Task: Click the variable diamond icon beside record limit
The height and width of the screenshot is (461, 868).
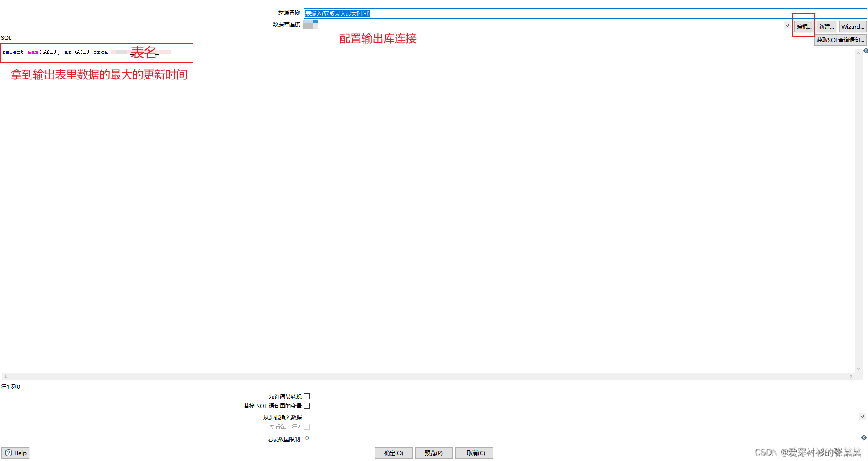Action: pyautogui.click(x=864, y=438)
